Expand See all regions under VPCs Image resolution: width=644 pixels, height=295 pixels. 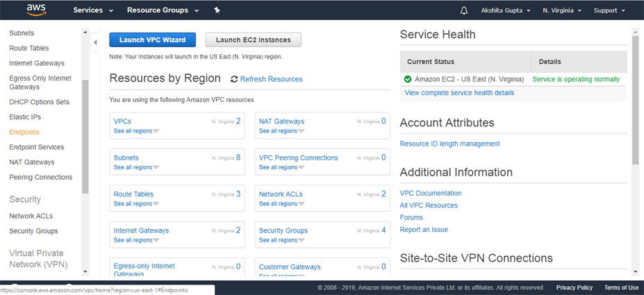coord(136,130)
